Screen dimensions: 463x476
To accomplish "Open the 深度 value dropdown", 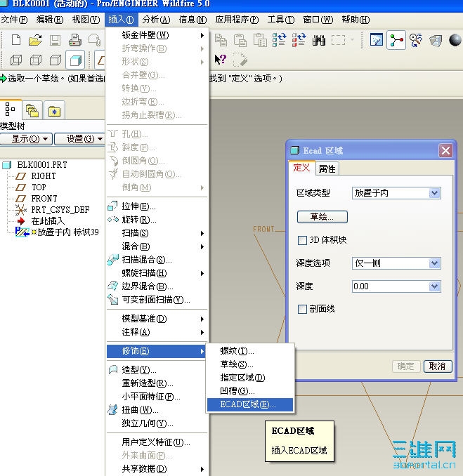I will tap(434, 286).
